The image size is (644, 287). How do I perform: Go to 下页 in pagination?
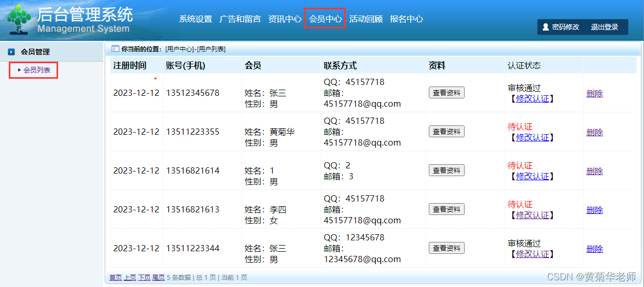(144, 278)
